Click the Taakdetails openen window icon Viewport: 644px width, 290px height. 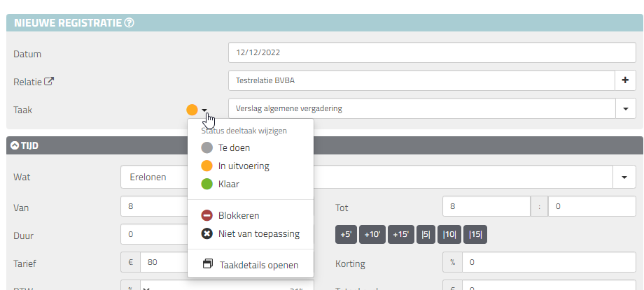(x=207, y=265)
